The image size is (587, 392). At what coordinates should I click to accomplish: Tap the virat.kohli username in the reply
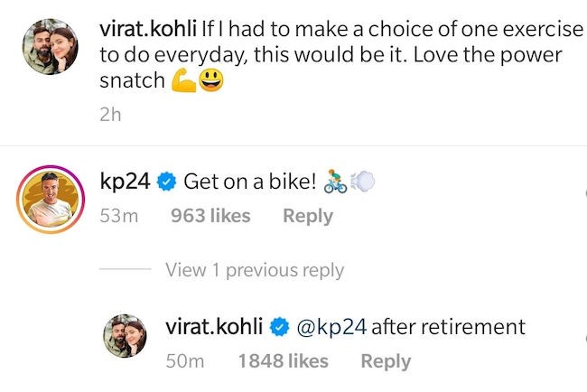click(213, 326)
